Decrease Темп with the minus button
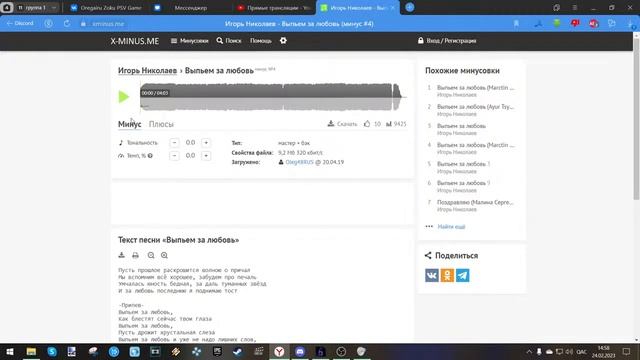640x360 pixels. coord(174,156)
